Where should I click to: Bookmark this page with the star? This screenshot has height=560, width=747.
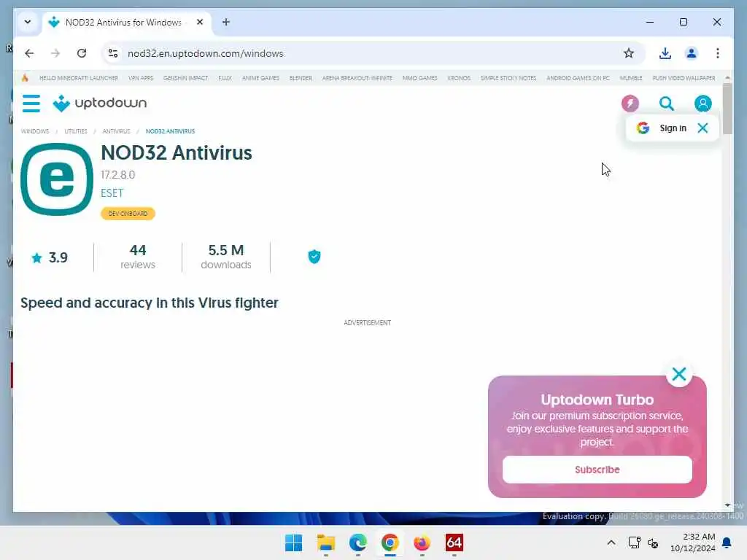click(x=628, y=53)
